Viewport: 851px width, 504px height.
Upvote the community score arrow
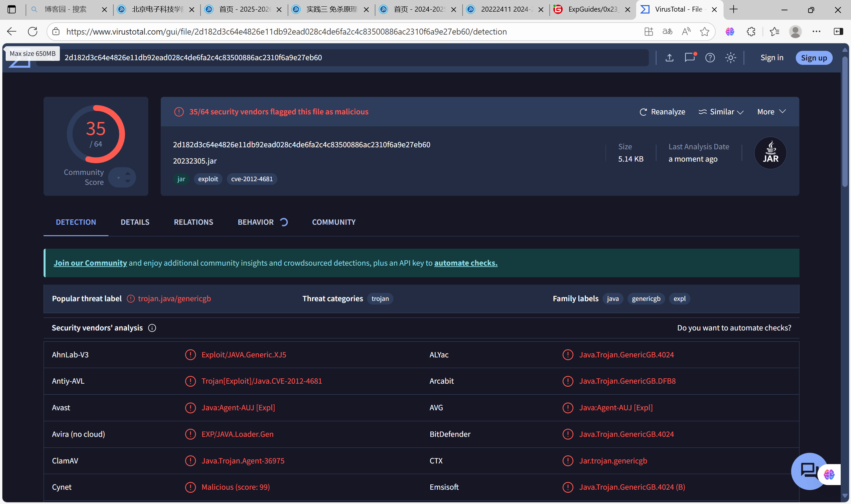(128, 174)
